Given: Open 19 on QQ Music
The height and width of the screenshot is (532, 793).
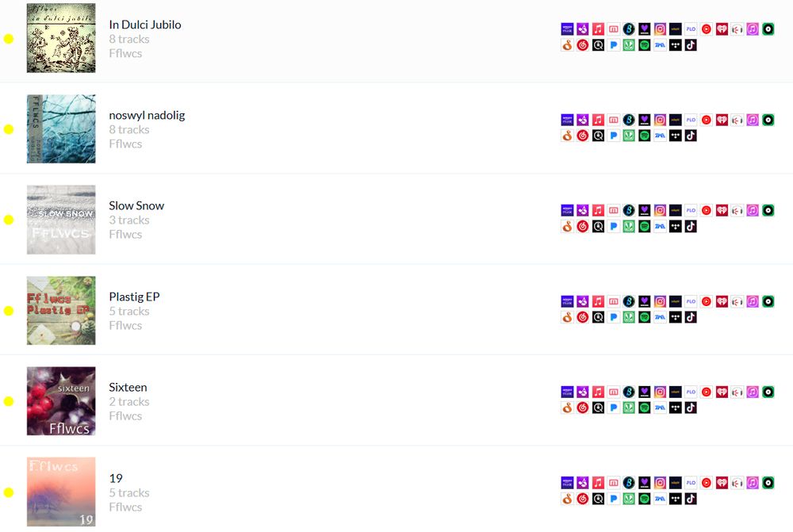Looking at the screenshot, I should [x=597, y=498].
